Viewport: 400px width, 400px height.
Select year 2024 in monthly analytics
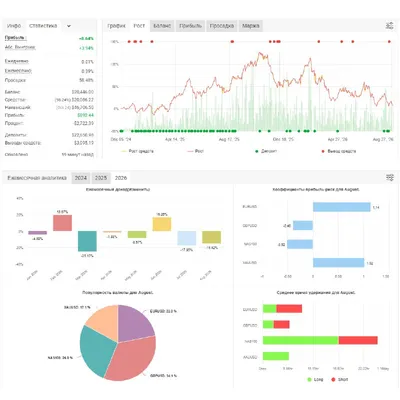(x=81, y=178)
